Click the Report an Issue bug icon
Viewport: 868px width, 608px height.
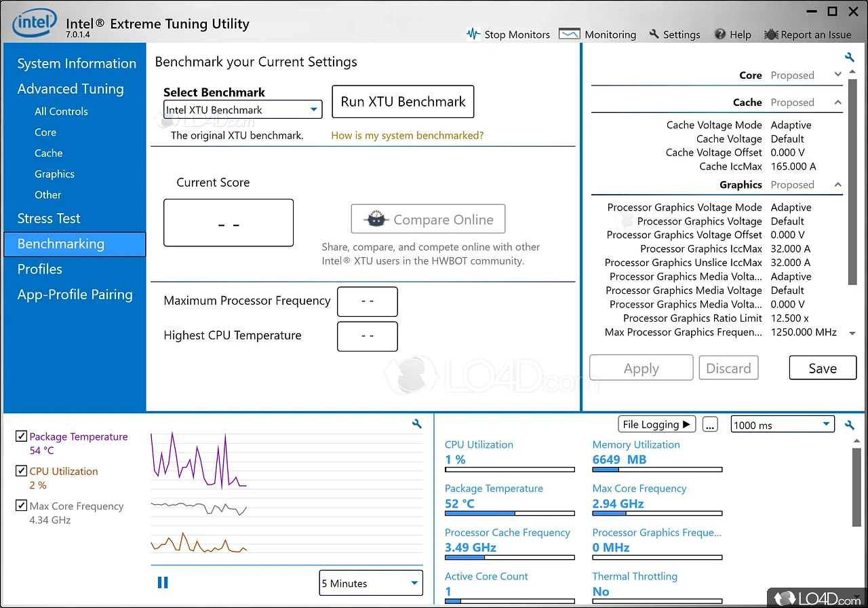[770, 34]
